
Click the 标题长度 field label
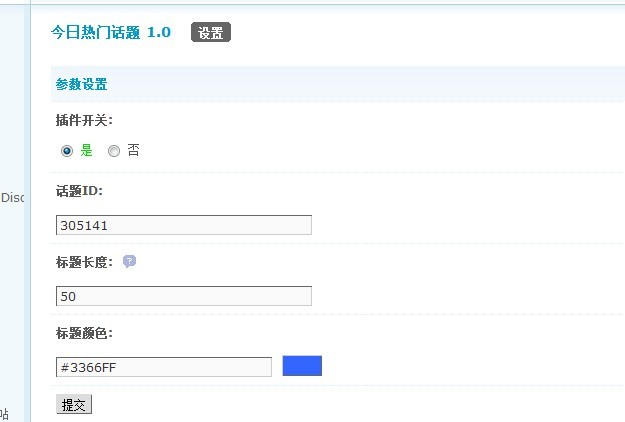point(84,262)
